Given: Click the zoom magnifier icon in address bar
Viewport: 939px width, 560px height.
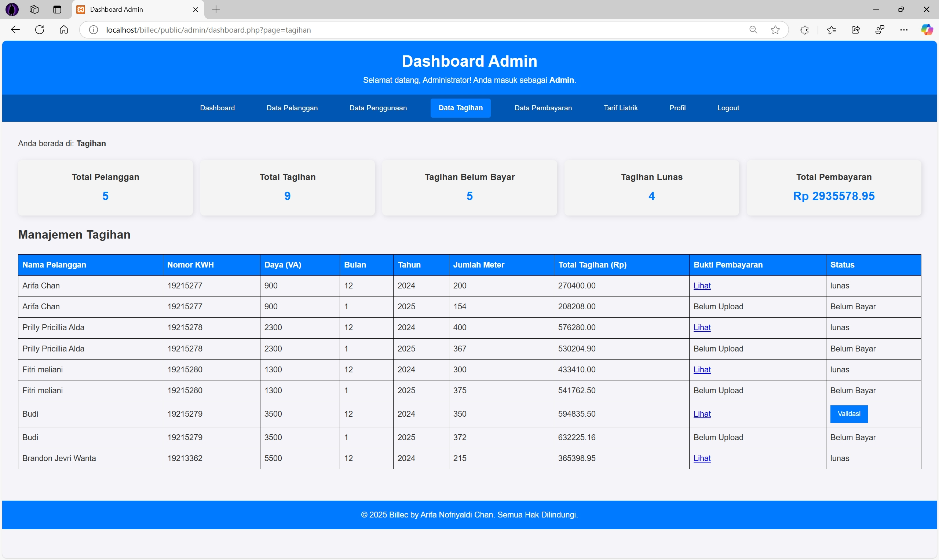Looking at the screenshot, I should click(x=753, y=30).
